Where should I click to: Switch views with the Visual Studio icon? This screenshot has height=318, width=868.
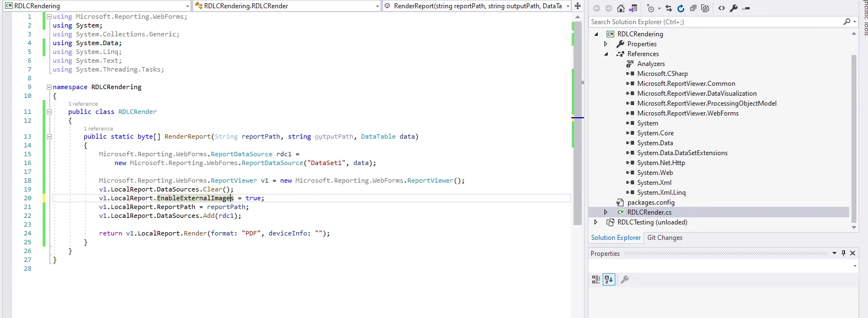tap(633, 8)
